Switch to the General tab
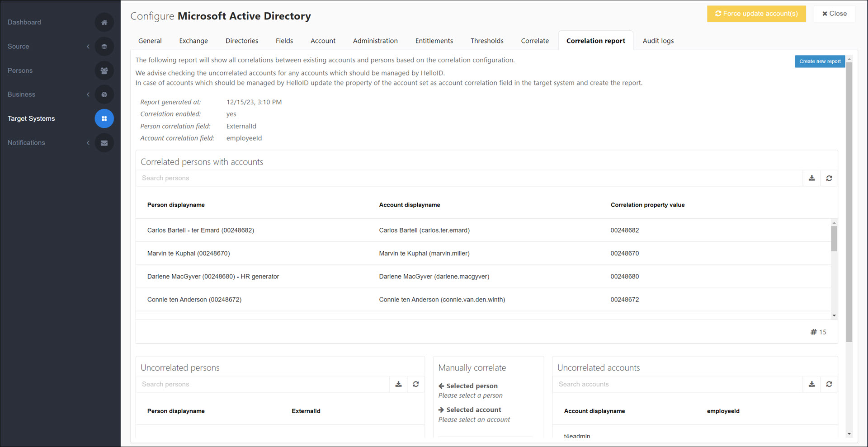 pyautogui.click(x=150, y=41)
